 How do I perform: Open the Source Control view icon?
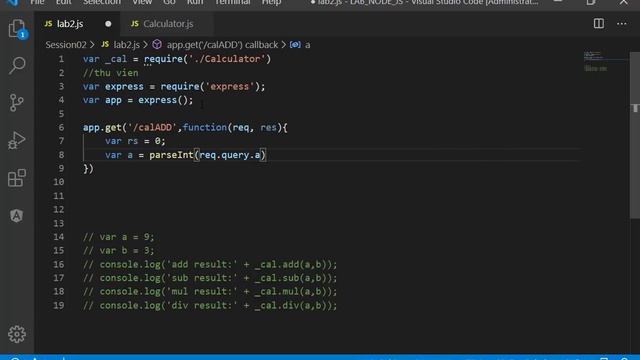click(x=17, y=102)
